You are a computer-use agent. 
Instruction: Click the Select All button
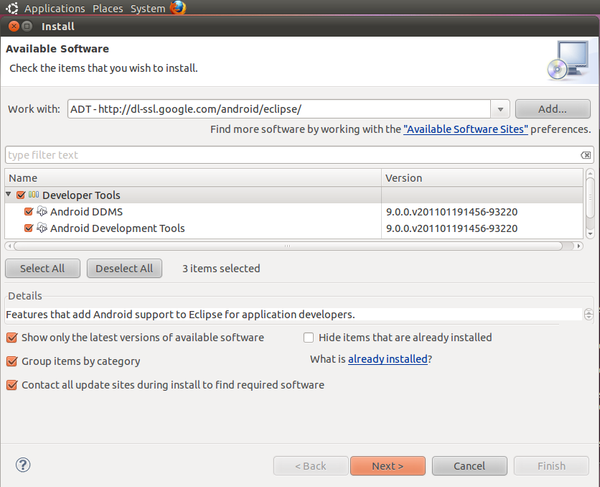pyautogui.click(x=42, y=268)
